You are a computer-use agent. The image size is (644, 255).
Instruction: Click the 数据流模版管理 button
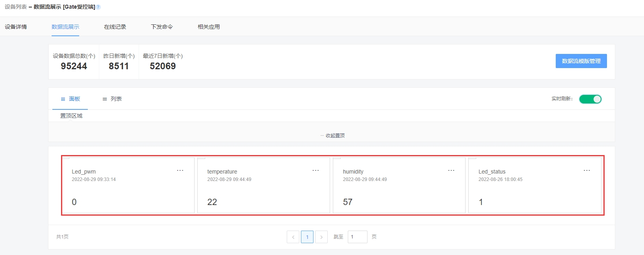tap(581, 61)
